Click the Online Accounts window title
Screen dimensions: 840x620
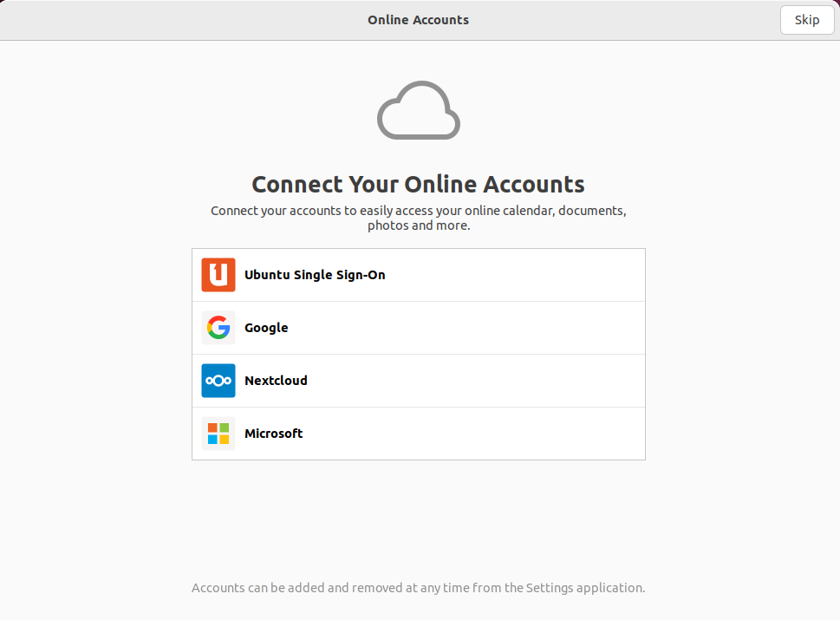tap(418, 20)
